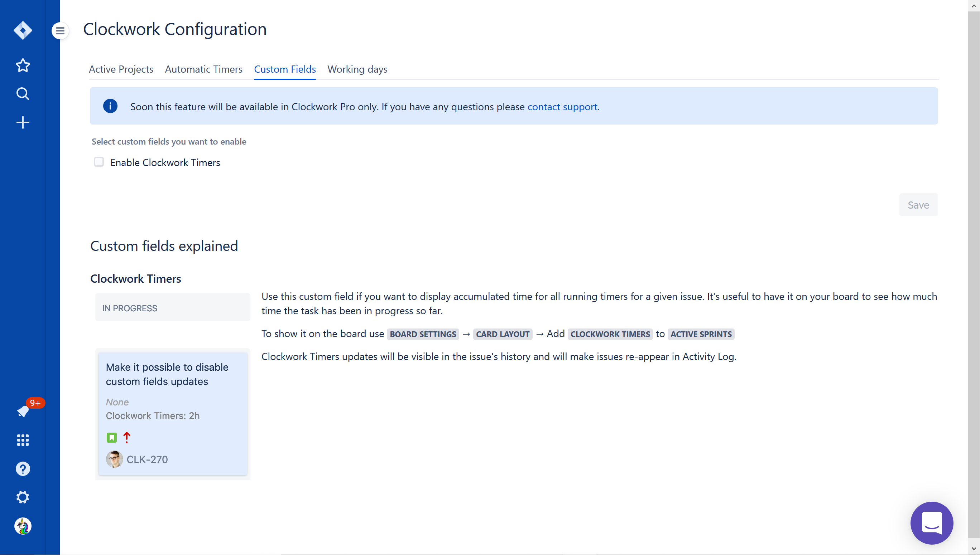
Task: Open the settings gear icon
Action: point(23,497)
